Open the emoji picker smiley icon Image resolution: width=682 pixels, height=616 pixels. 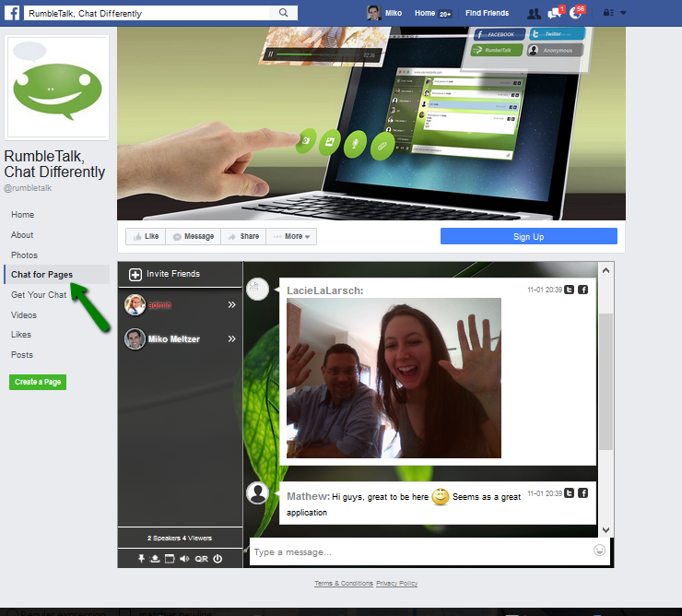(x=599, y=551)
